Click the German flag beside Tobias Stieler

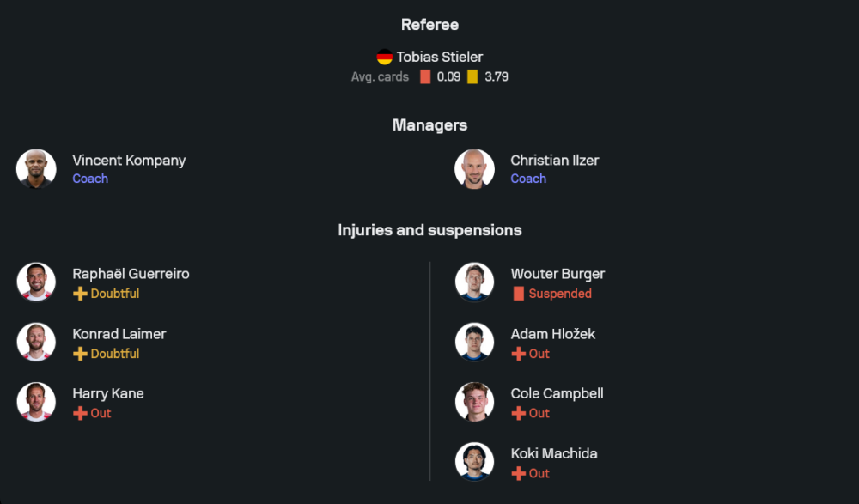pyautogui.click(x=385, y=58)
